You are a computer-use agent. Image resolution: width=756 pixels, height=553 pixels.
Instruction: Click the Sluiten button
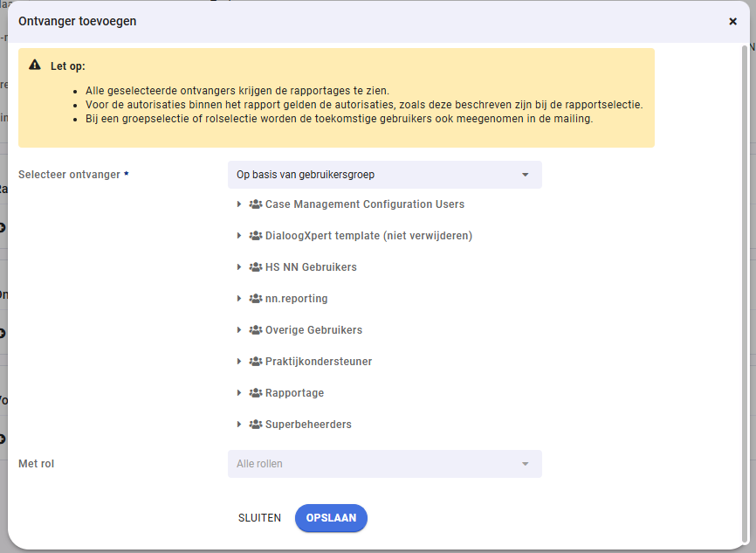coord(259,518)
